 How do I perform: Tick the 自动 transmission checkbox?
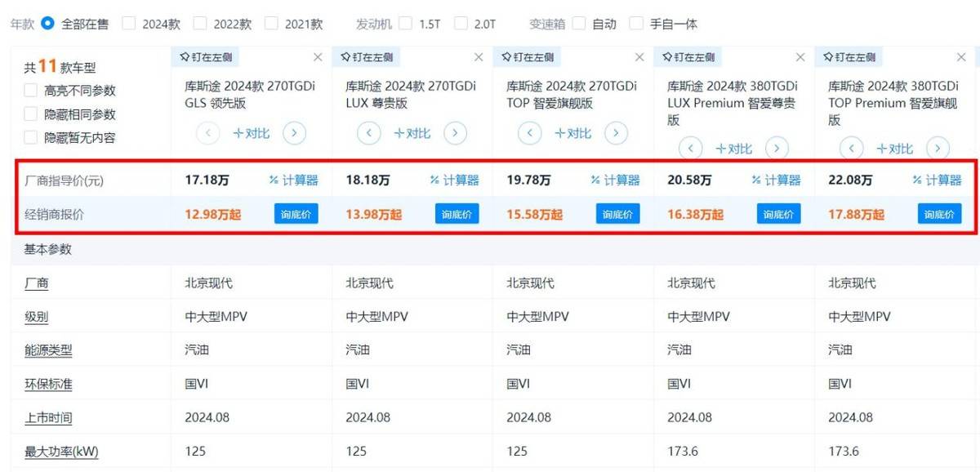point(579,24)
